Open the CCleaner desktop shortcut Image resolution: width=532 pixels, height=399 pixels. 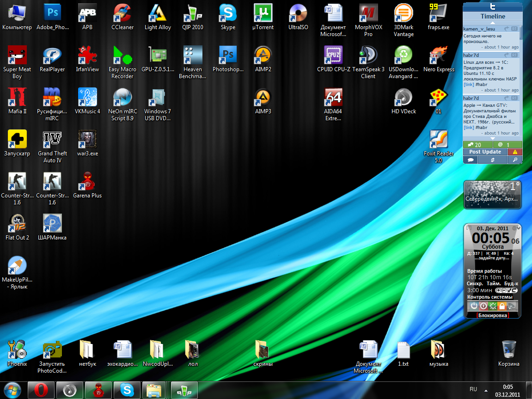pyautogui.click(x=122, y=17)
